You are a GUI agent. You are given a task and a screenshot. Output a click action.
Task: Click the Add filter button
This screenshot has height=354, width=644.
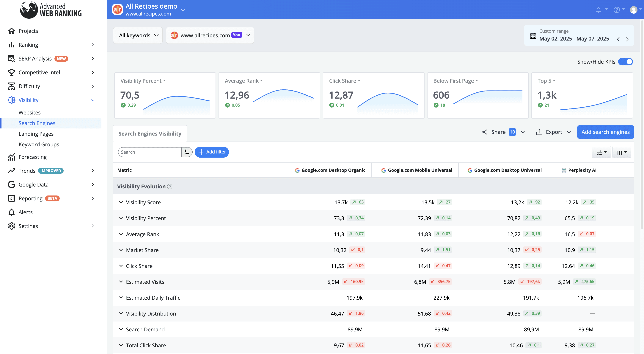pyautogui.click(x=211, y=152)
